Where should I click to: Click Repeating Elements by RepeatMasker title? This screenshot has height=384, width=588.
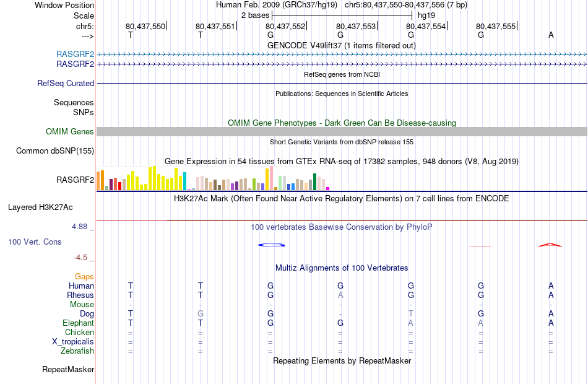pyautogui.click(x=342, y=360)
